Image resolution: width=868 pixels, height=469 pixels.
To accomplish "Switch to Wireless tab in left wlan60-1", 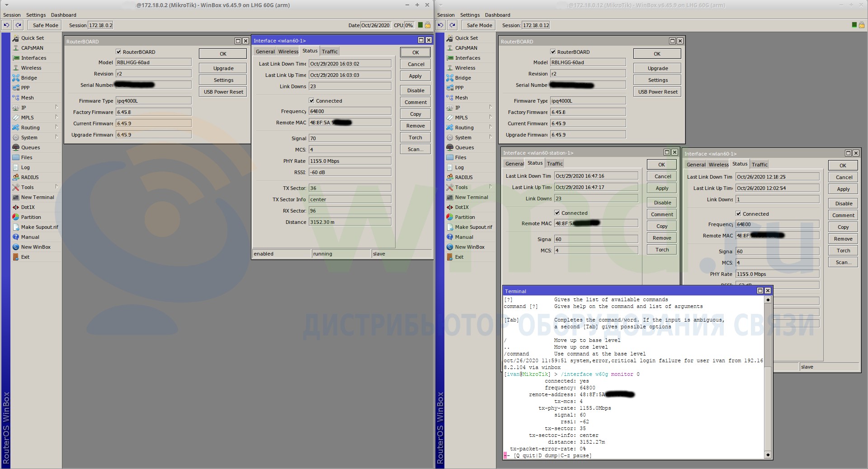I will tap(288, 52).
